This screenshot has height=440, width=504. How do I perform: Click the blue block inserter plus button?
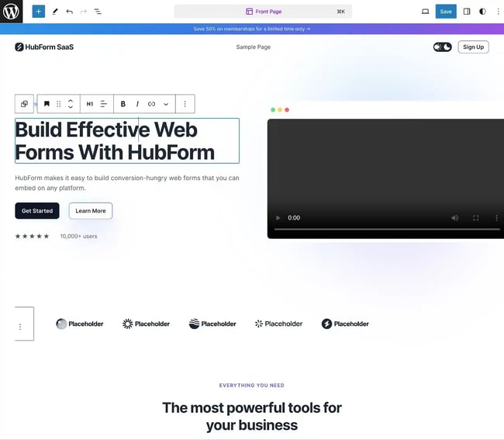click(x=39, y=12)
